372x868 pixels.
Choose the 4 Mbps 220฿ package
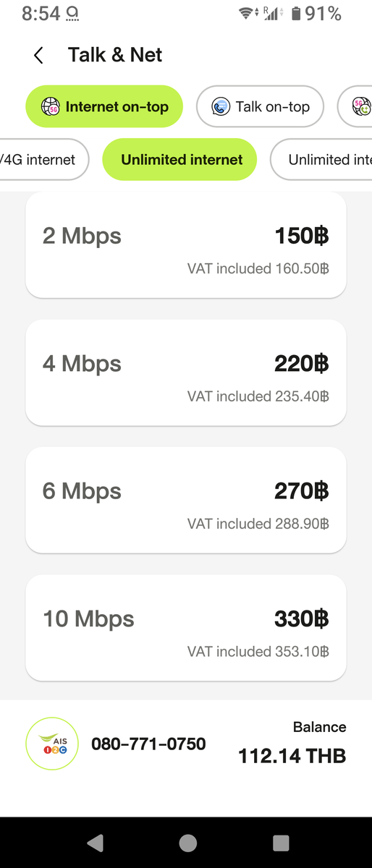(186, 373)
